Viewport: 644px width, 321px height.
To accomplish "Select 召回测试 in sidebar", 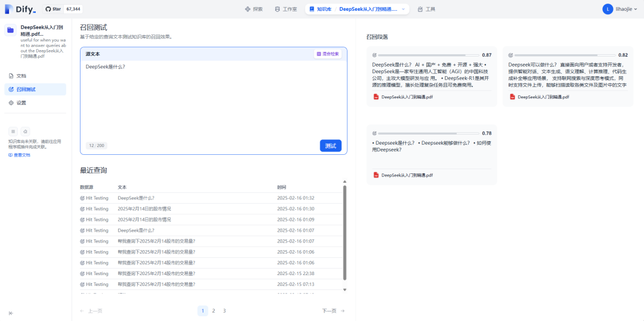I will coord(35,89).
